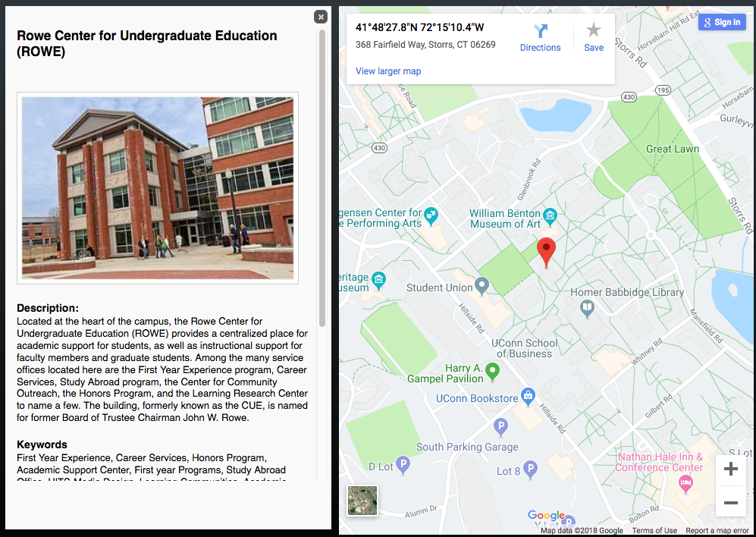Screen dimensions: 756x537
Task: Click the UConn Bookstore shopping icon
Action: pos(529,397)
